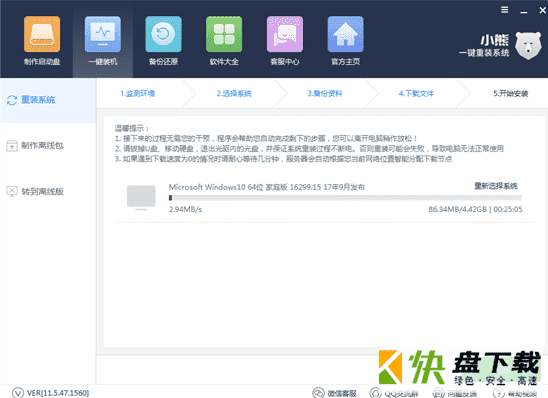Click the 转到离线版 monitor icon
This screenshot has height=398, width=548.
click(12, 191)
